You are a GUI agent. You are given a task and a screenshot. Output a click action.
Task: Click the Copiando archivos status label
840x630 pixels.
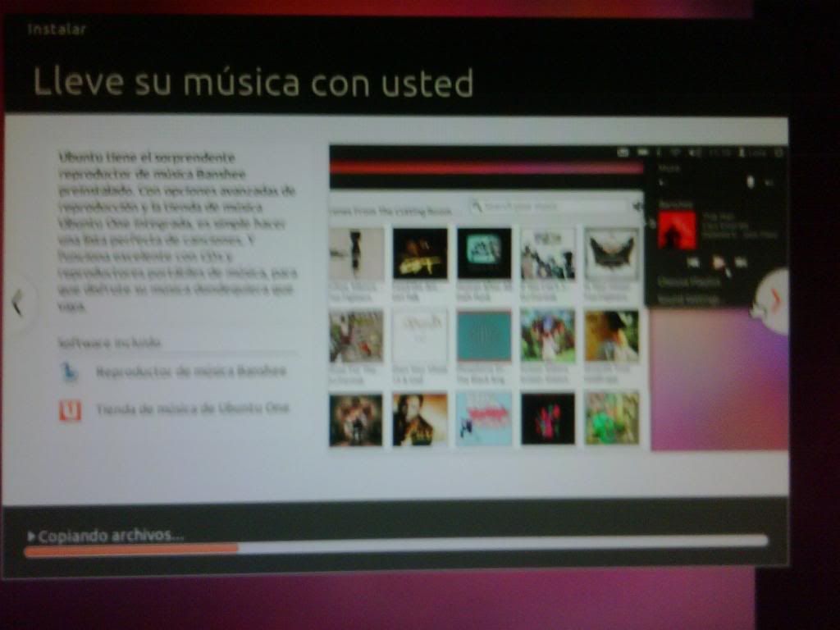(x=111, y=535)
